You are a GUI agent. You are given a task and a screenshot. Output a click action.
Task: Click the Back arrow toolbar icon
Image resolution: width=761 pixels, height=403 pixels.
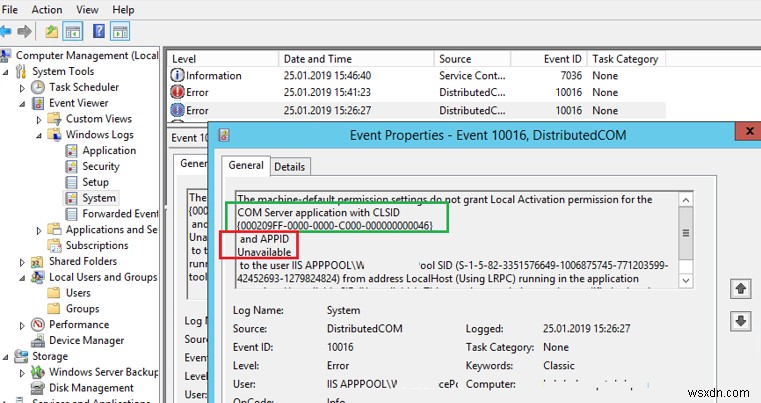6,32
